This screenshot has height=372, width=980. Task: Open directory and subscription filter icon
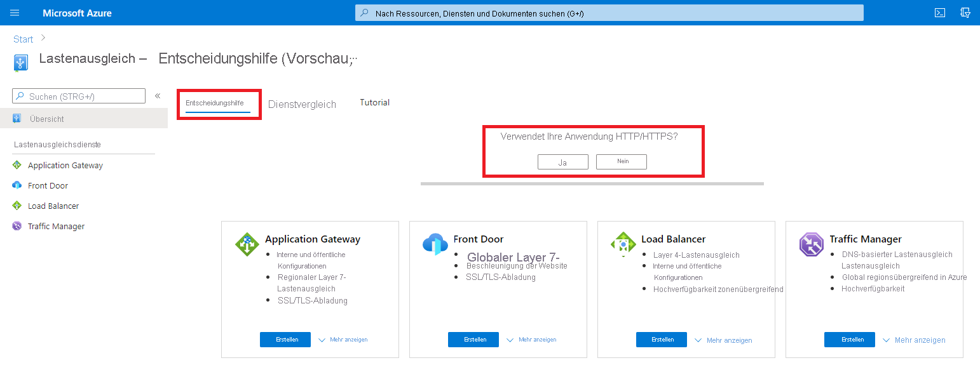965,13
